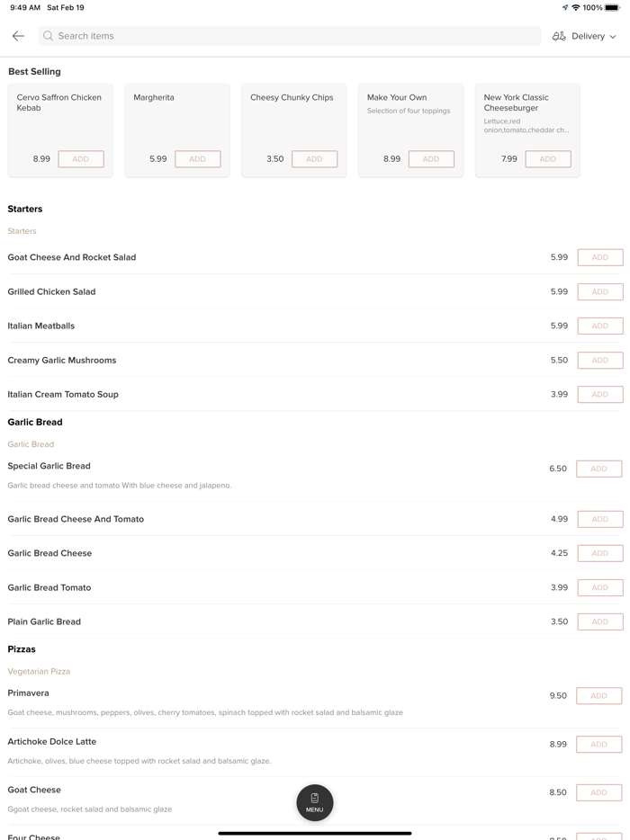The height and width of the screenshot is (840, 630).
Task: Open the floating Menu button
Action: tap(315, 802)
